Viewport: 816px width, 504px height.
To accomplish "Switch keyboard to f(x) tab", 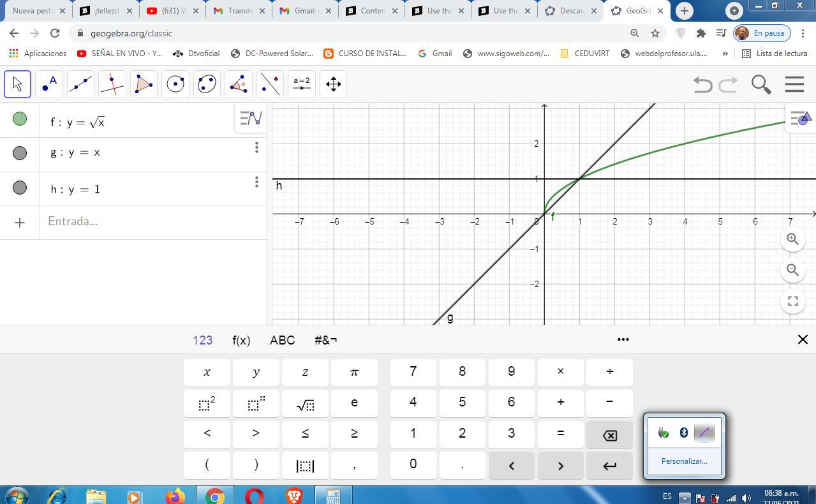I will (x=241, y=340).
